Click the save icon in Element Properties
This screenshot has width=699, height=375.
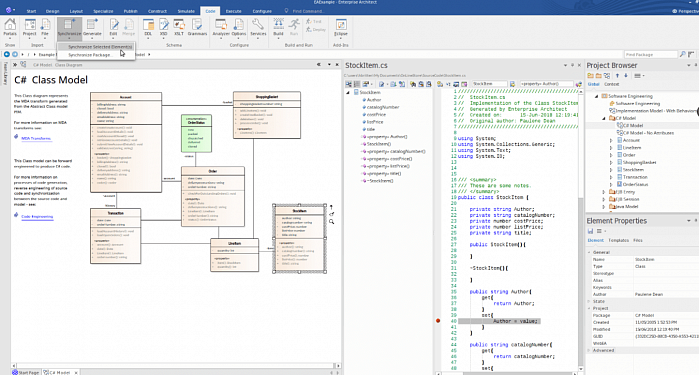click(x=591, y=231)
